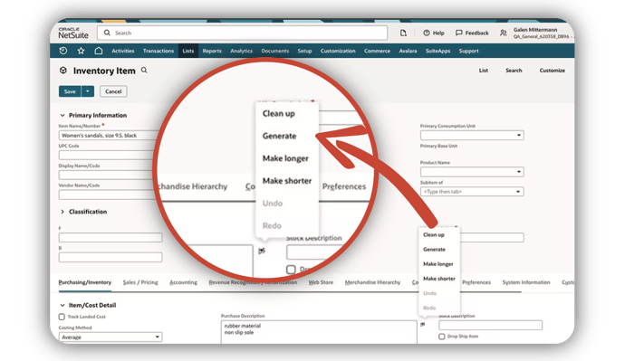This screenshot has width=644, height=361.
Task: Switch to the unmagnified Merchandise Hierarchy tab
Action: click(x=372, y=282)
